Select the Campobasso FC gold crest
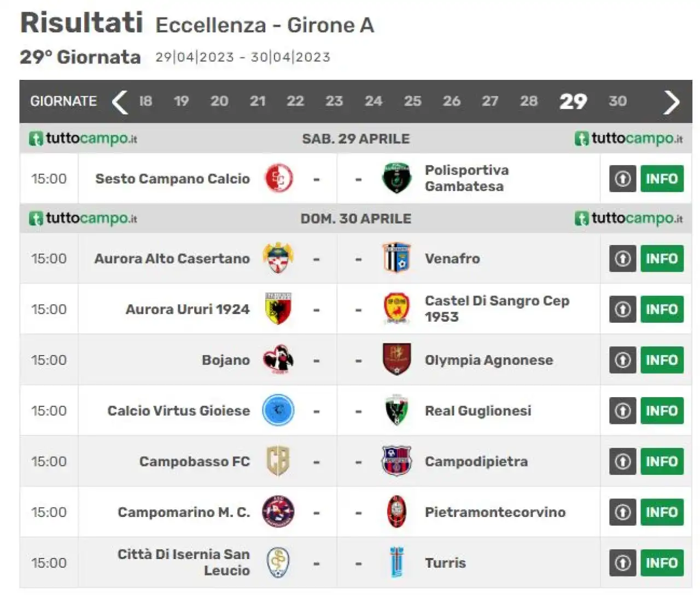Screen dimensions: 700x599 point(278,461)
